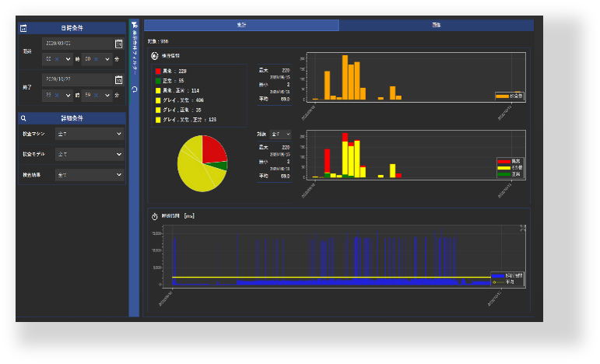This screenshot has width=600, height=364.
Task: Click the magnifier icon in the detail conditions header
Action: [x=23, y=118]
